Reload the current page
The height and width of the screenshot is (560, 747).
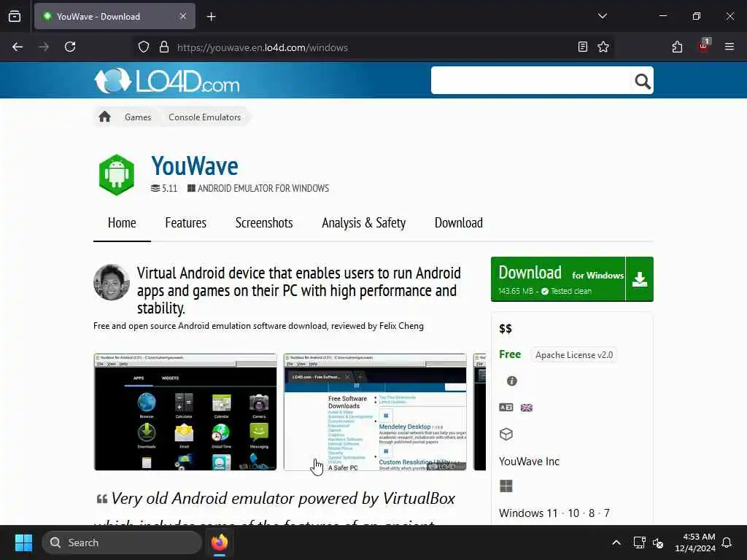(x=70, y=47)
